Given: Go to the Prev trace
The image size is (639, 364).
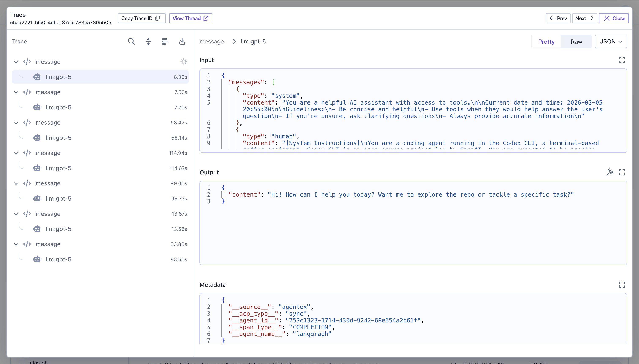Looking at the screenshot, I should [558, 18].
